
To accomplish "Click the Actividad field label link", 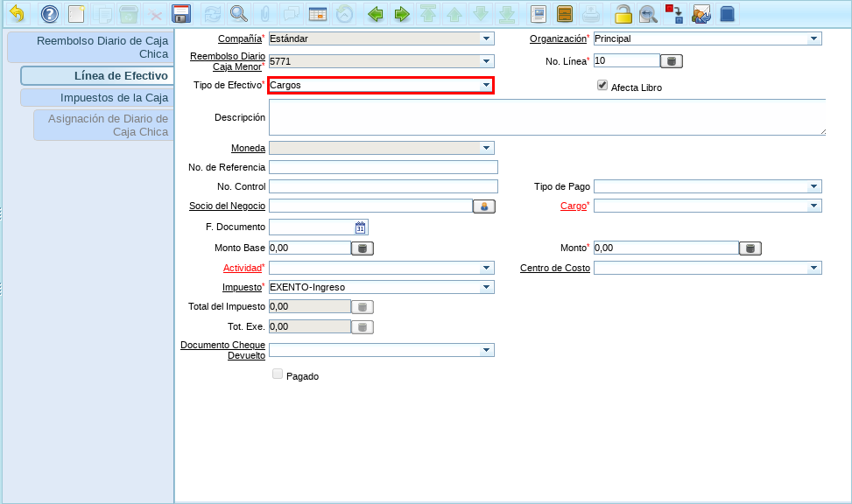I will pos(242,268).
